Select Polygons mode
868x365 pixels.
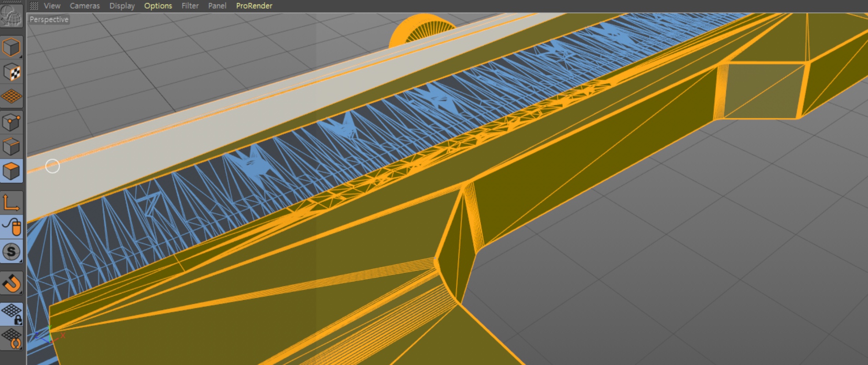tap(11, 171)
